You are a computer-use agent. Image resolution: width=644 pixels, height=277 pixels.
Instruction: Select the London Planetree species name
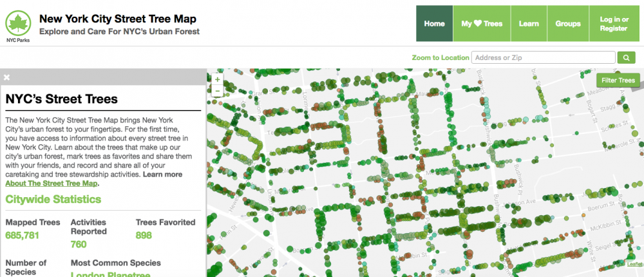tap(110, 274)
